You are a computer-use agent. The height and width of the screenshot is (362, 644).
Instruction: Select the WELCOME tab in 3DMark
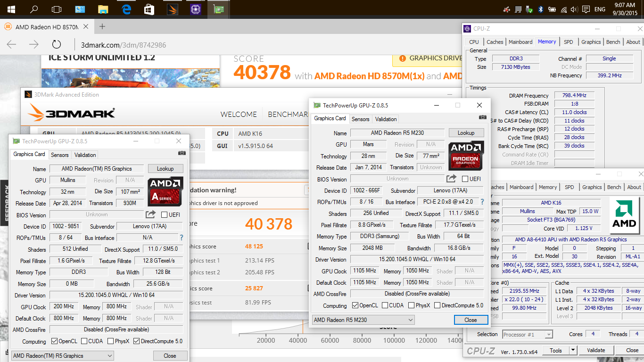[x=239, y=114]
